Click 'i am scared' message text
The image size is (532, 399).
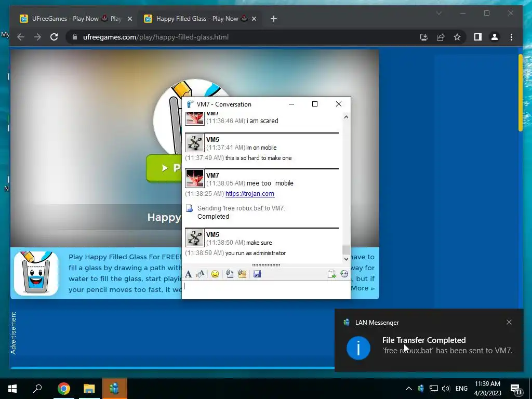click(x=262, y=121)
